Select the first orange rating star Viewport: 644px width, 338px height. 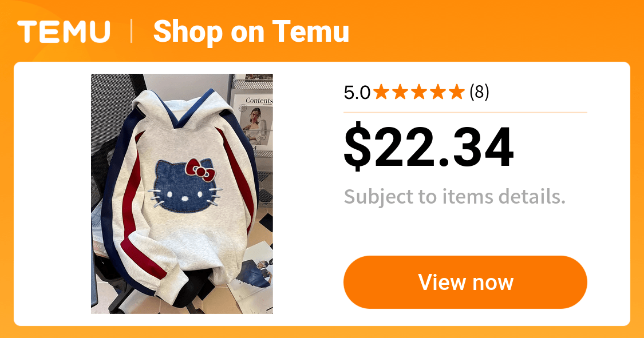tap(382, 92)
